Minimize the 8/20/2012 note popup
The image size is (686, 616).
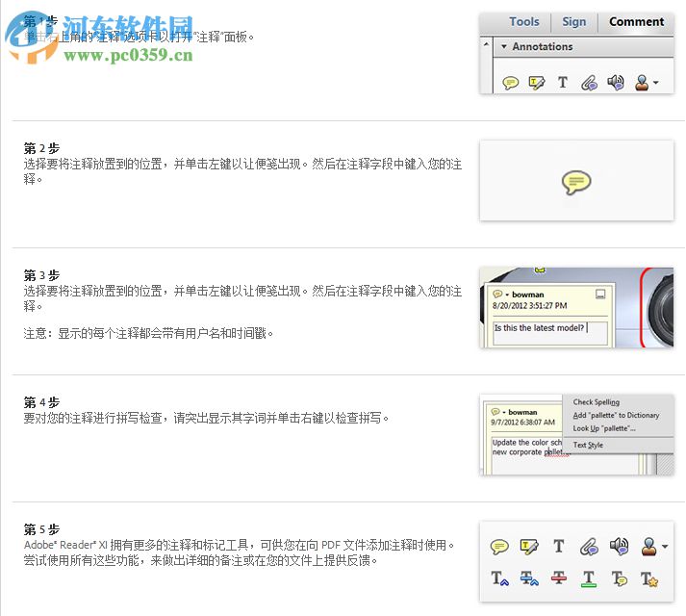tap(600, 294)
